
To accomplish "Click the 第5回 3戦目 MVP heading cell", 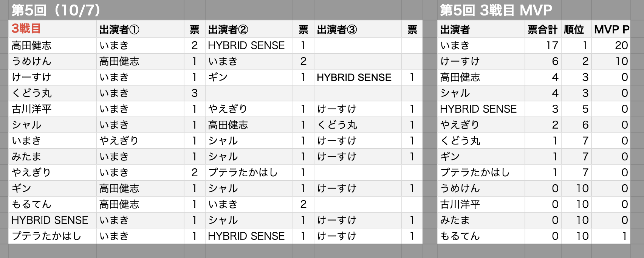I will click(496, 10).
